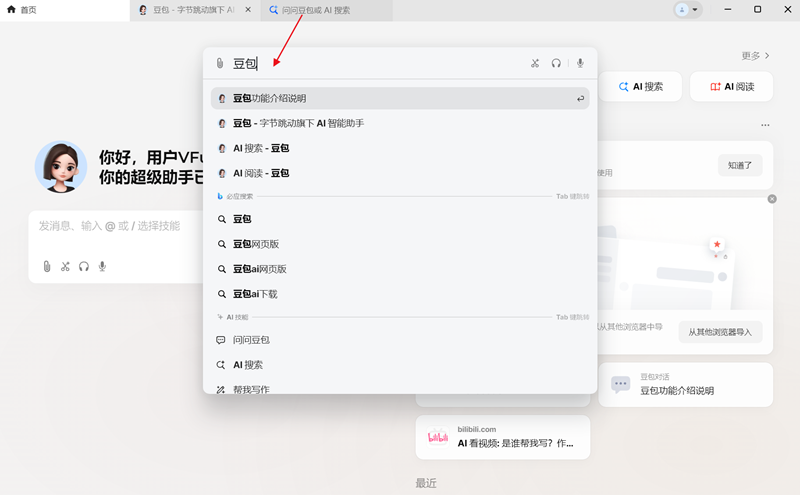Click the microphone icon in search popup
The height and width of the screenshot is (495, 800).
point(580,63)
